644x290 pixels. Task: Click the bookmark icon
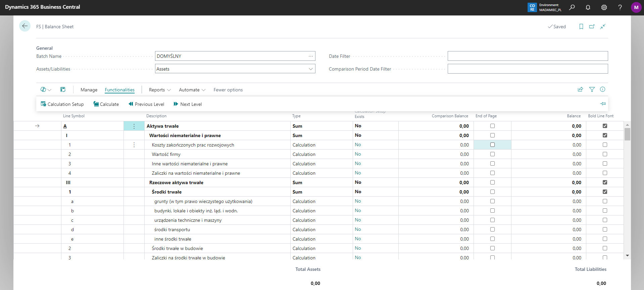[x=581, y=27]
